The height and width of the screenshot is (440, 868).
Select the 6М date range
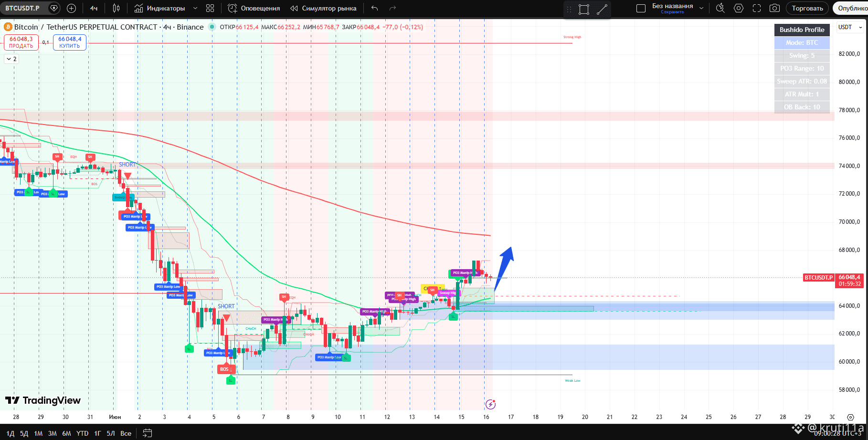(x=66, y=433)
